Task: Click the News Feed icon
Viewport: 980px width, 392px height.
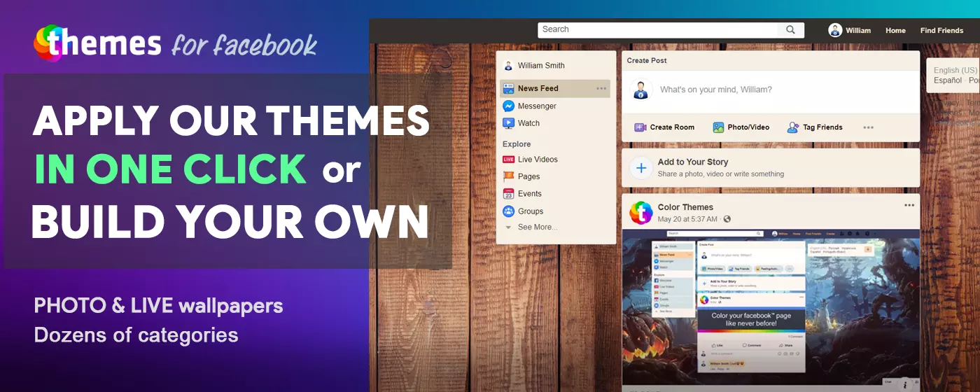Action: pyautogui.click(x=509, y=89)
